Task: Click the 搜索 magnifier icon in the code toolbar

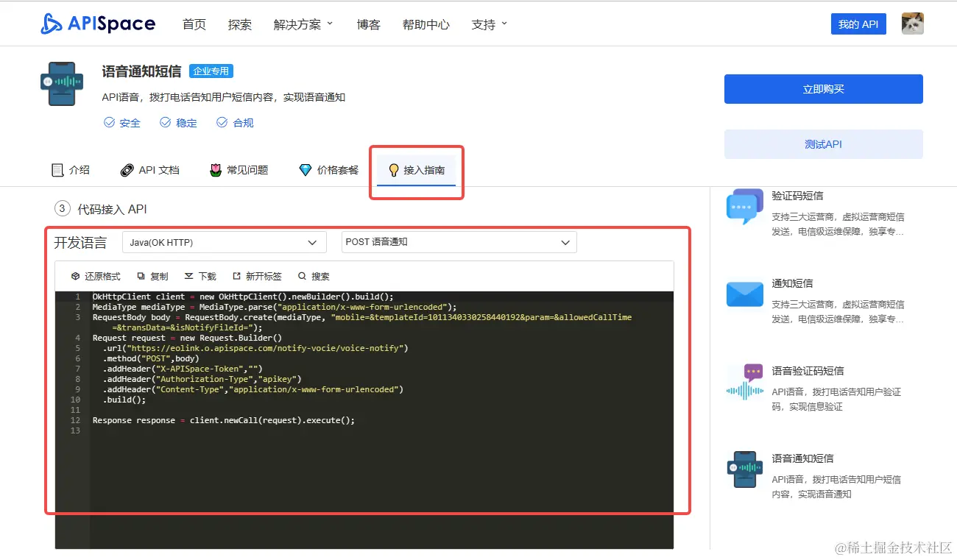Action: pos(302,276)
